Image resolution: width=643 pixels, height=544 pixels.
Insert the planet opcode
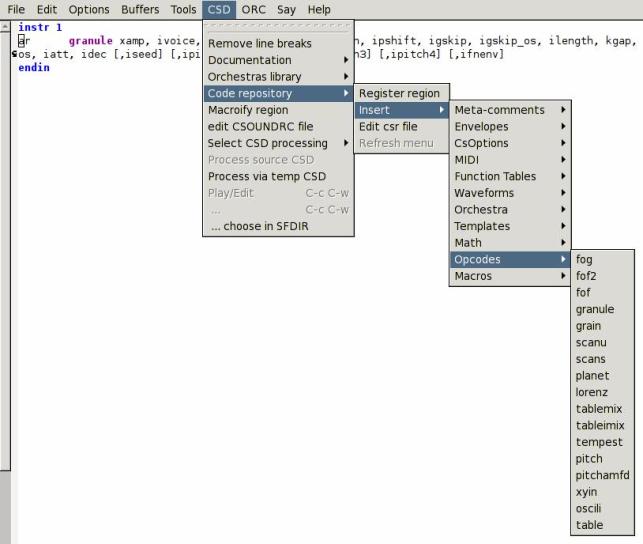(602, 376)
